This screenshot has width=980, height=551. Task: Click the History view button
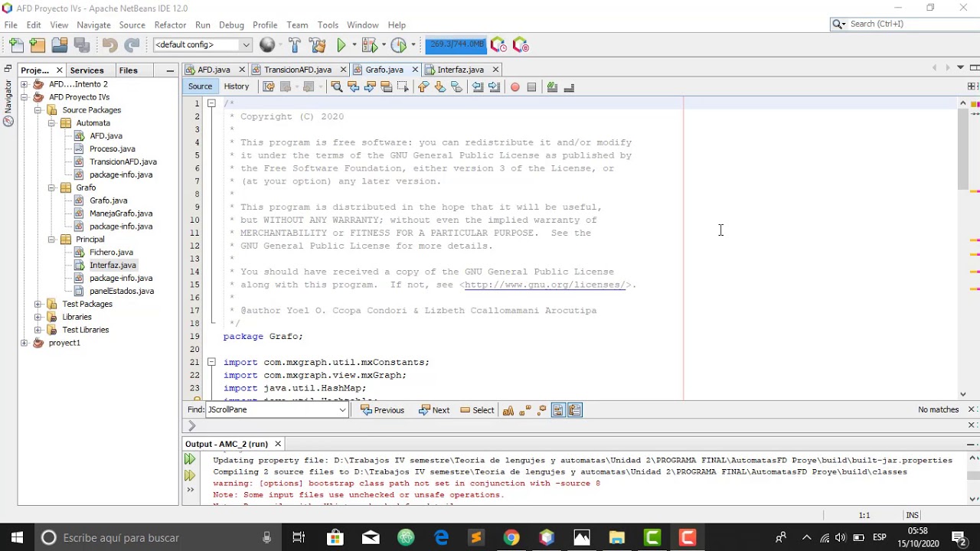pyautogui.click(x=237, y=86)
